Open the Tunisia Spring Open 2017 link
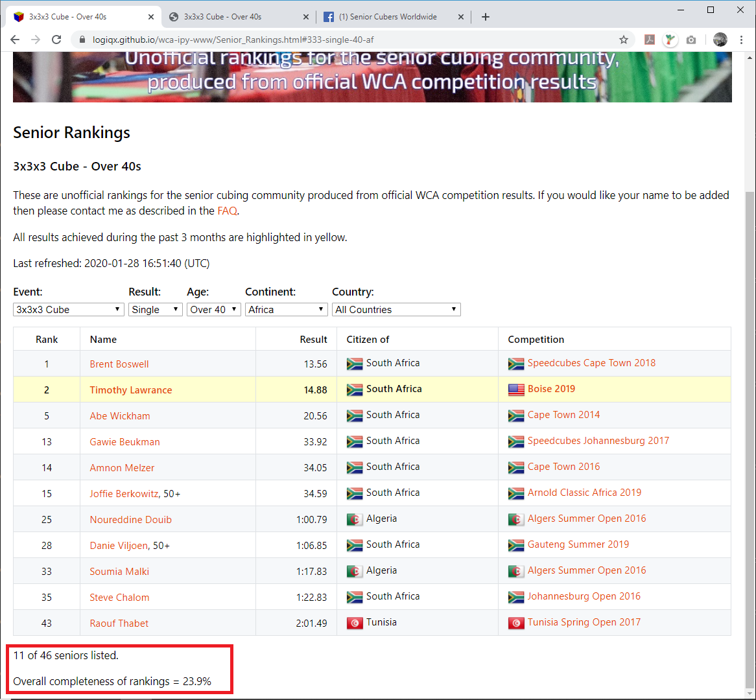Viewport: 756px width, 700px height. pyautogui.click(x=584, y=622)
